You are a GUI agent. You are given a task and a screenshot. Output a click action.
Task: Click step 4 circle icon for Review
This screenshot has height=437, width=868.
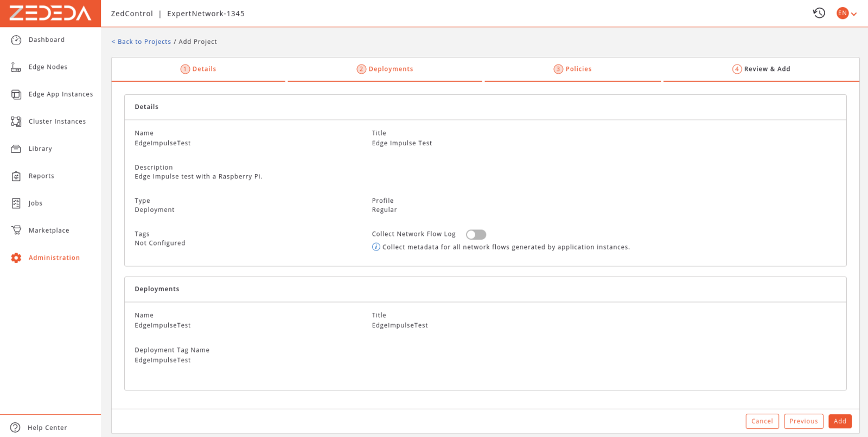pyautogui.click(x=737, y=69)
